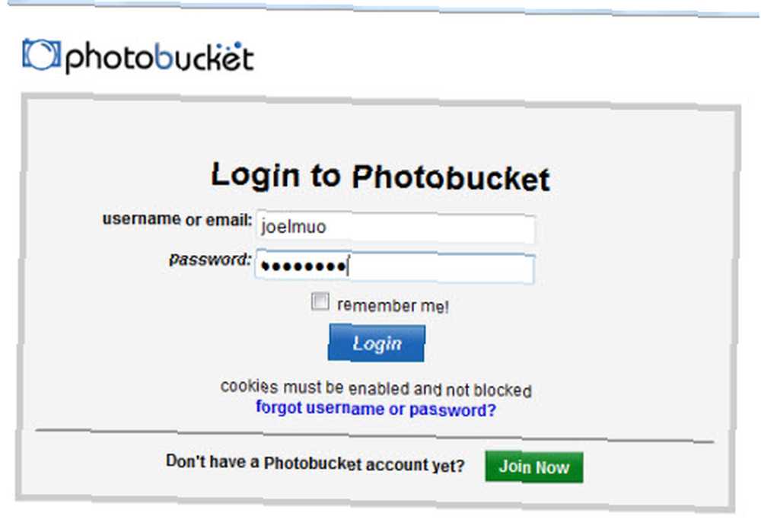Focus the username or email field
This screenshot has height=532, width=761.
[396, 227]
